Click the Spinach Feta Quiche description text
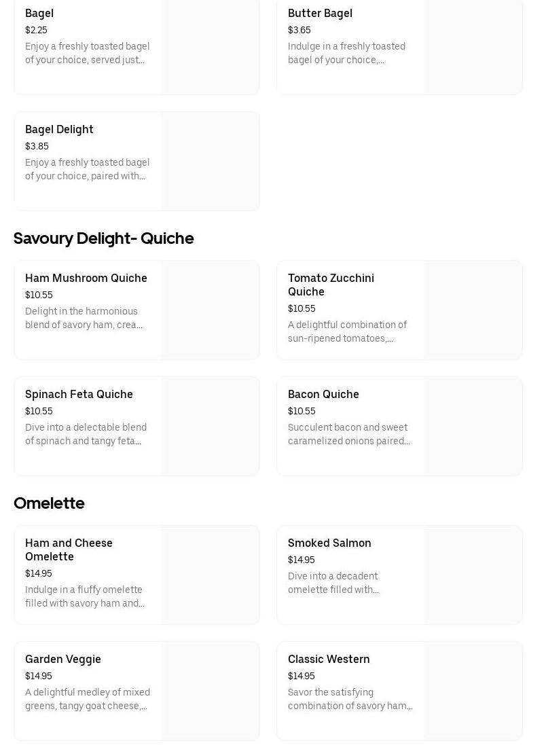Image resolution: width=546 pixels, height=756 pixels. 86,434
